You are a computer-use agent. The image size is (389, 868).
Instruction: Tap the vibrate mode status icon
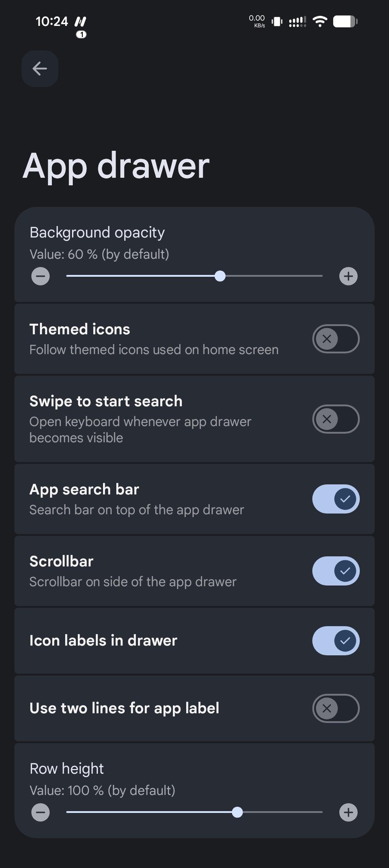click(x=277, y=22)
